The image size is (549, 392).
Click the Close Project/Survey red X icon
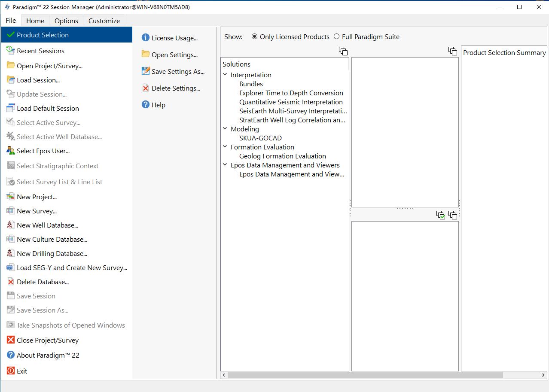point(11,340)
